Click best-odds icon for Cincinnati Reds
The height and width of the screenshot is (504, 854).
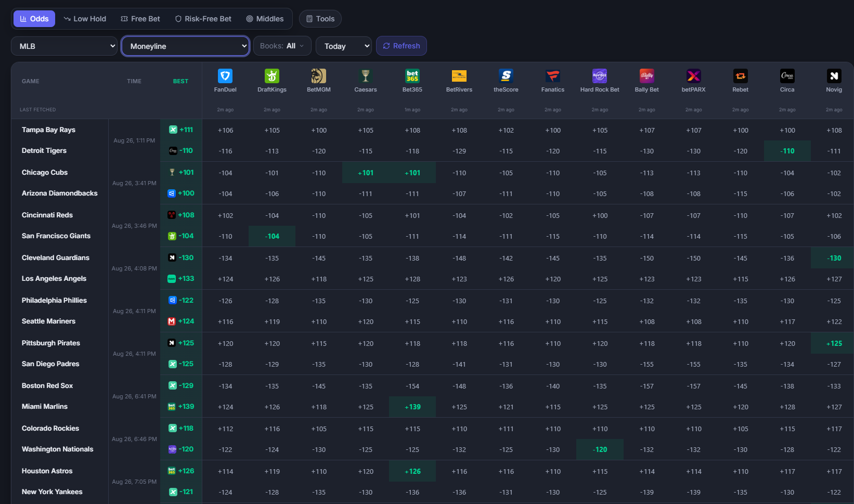(172, 215)
